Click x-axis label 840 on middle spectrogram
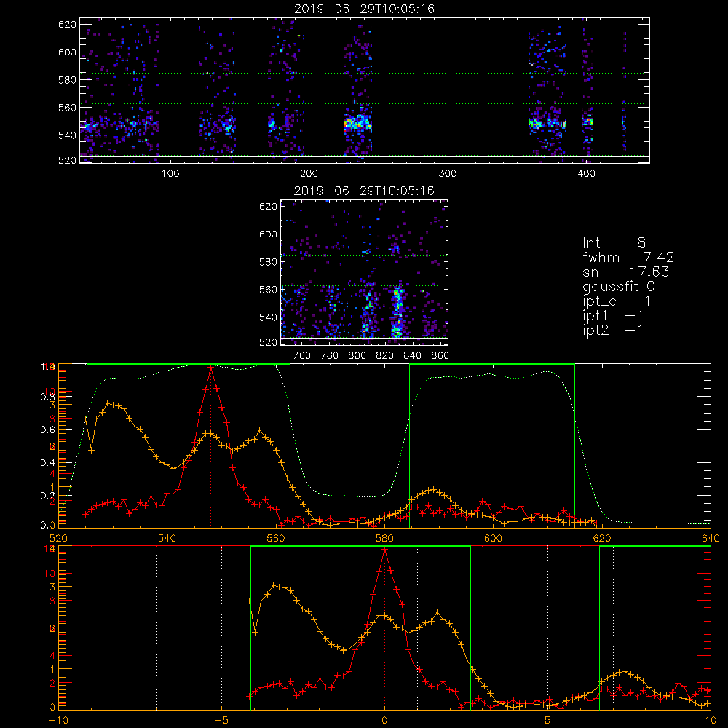Image resolution: width=728 pixels, height=728 pixels. pos(412,355)
